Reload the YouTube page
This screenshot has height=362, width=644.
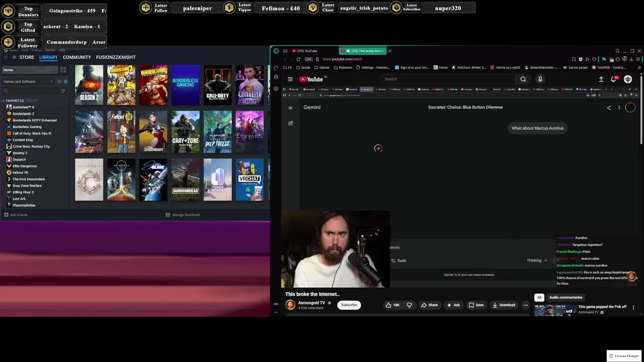[x=298, y=59]
